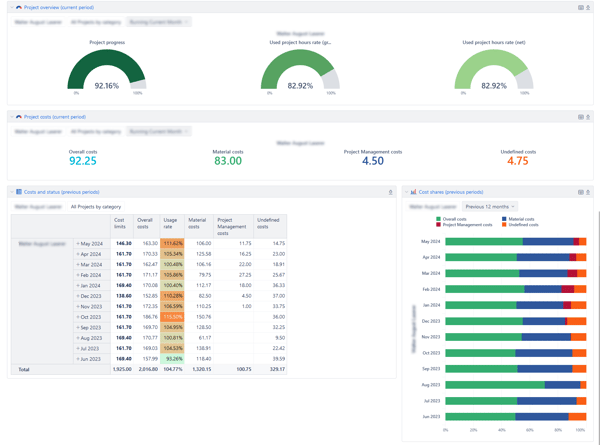The image size is (600, 445).
Task: Expand the Mar 2024 table row
Action: click(78, 264)
